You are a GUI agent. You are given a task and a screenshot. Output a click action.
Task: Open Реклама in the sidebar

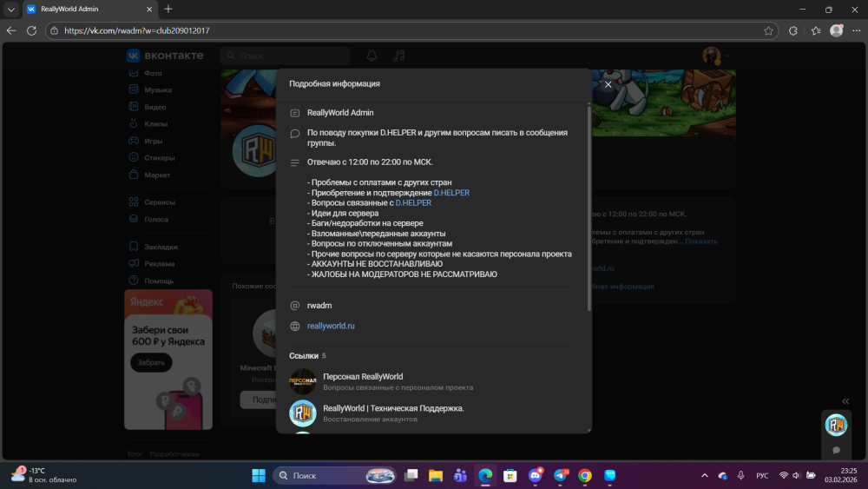(x=160, y=263)
